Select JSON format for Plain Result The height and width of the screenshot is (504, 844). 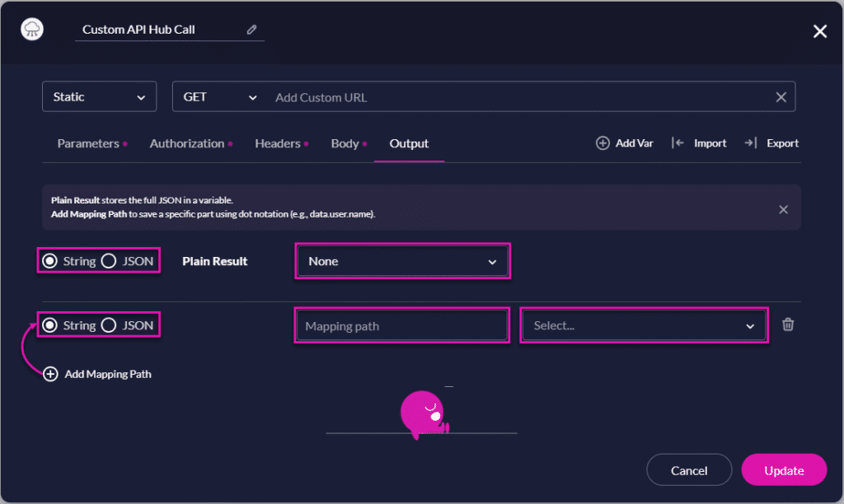pos(108,260)
